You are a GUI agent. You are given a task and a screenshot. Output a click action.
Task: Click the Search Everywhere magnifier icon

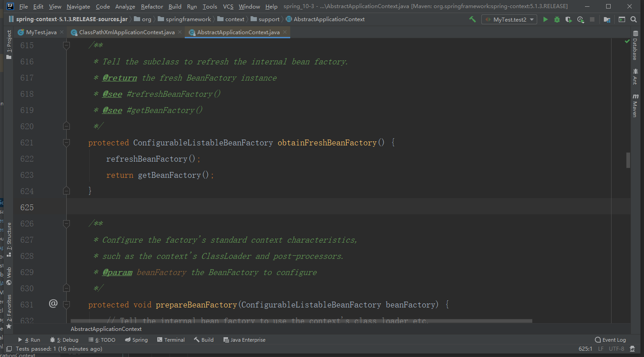click(x=634, y=19)
